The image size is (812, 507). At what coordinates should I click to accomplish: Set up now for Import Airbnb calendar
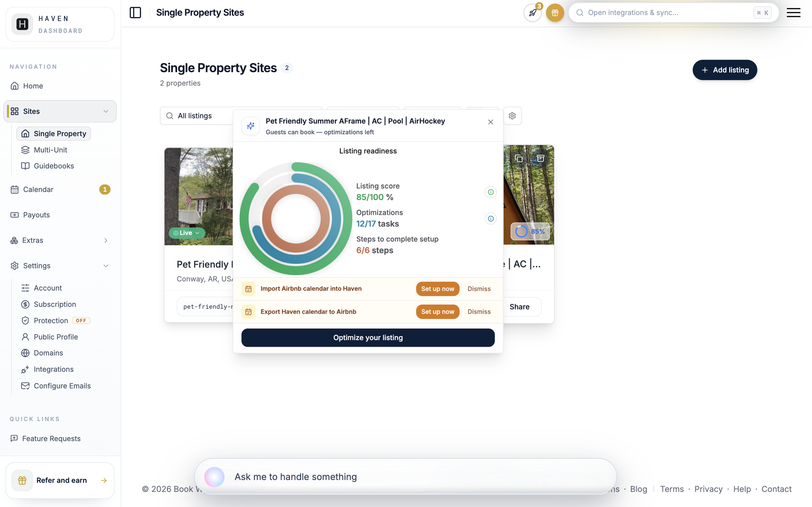[437, 289]
